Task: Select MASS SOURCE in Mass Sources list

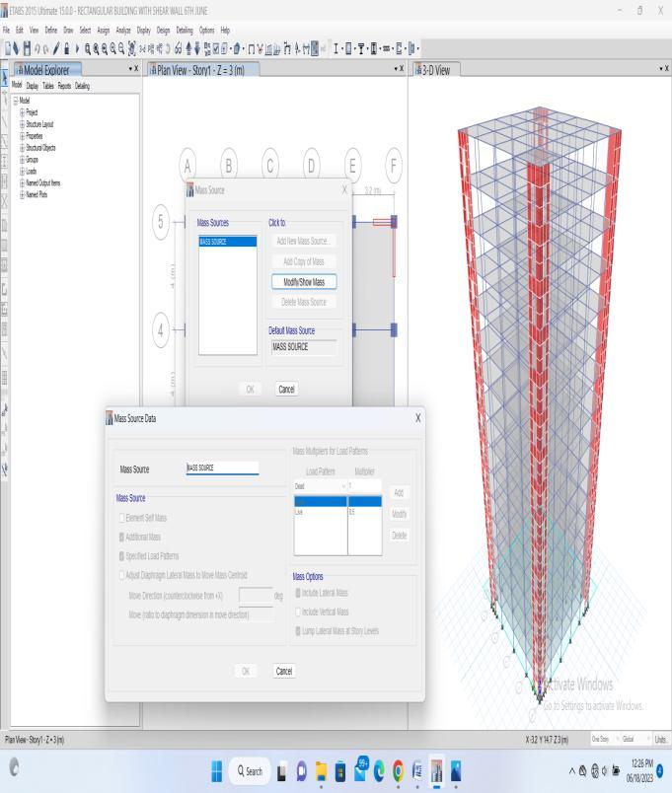Action: pyautogui.click(x=228, y=242)
